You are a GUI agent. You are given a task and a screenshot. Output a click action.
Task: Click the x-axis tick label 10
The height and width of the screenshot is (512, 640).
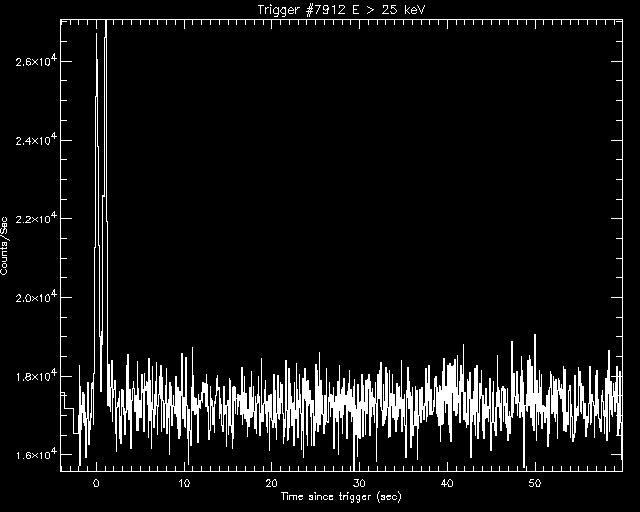(x=184, y=483)
